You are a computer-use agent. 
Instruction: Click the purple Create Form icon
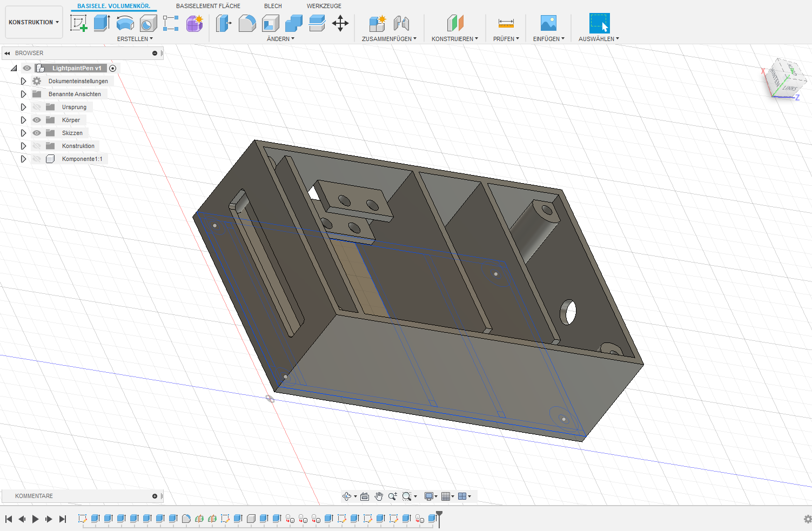coord(194,23)
